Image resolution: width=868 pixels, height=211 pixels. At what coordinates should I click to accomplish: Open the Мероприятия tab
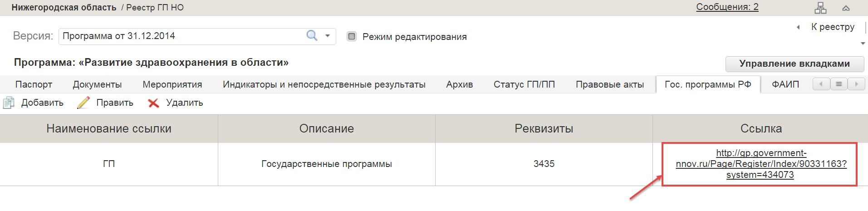(x=172, y=84)
